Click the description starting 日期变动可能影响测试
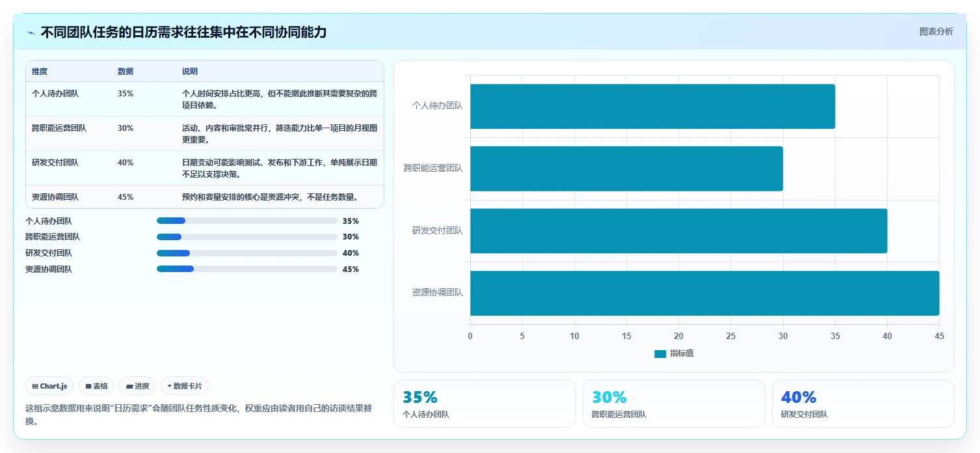The image size is (980, 453). pos(280,168)
